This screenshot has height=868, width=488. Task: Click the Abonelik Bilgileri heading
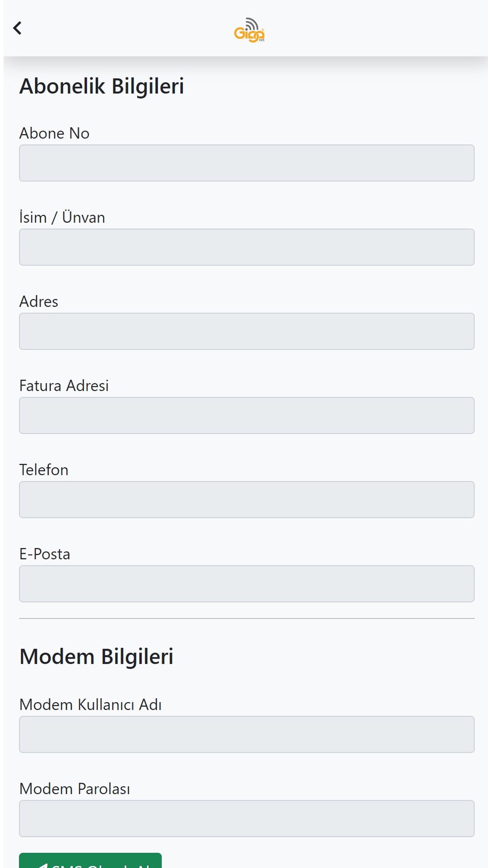102,86
